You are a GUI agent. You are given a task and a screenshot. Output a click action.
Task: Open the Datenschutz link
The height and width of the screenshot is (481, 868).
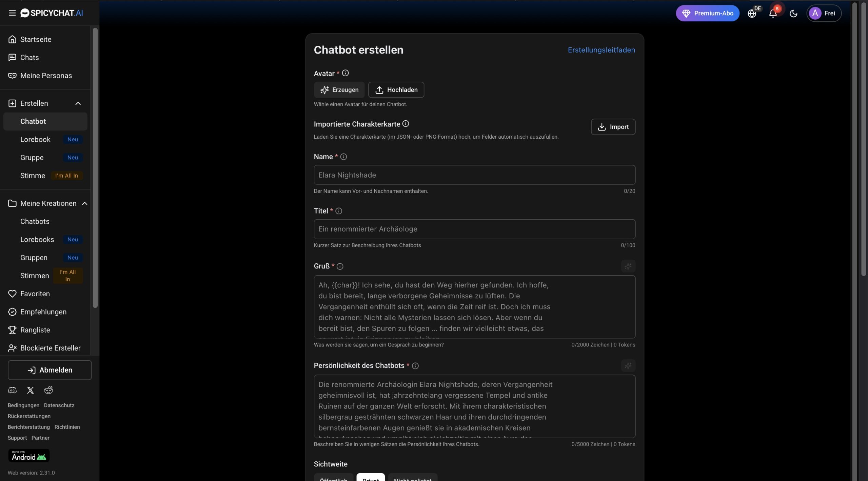click(x=59, y=405)
